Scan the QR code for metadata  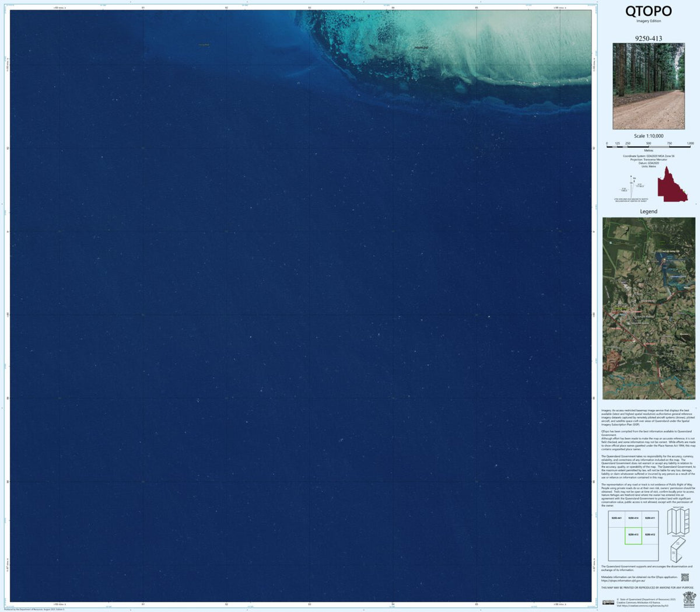[685, 577]
